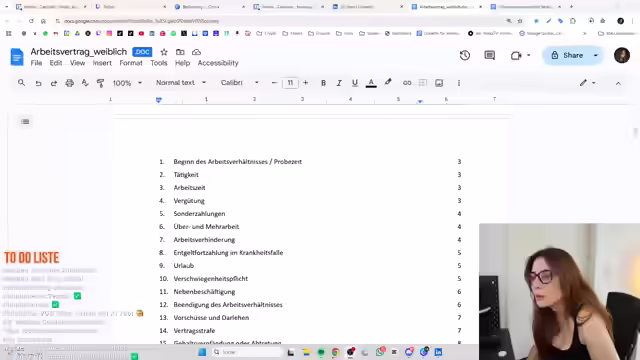Open the Normal text style dropdown
This screenshot has height=360, width=640.
pyautogui.click(x=181, y=82)
